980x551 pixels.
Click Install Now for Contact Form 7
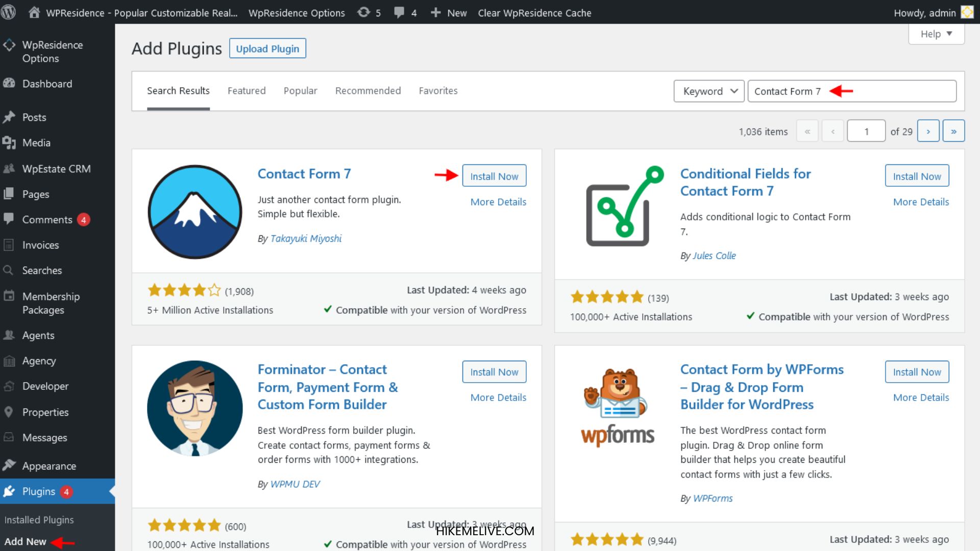494,176
